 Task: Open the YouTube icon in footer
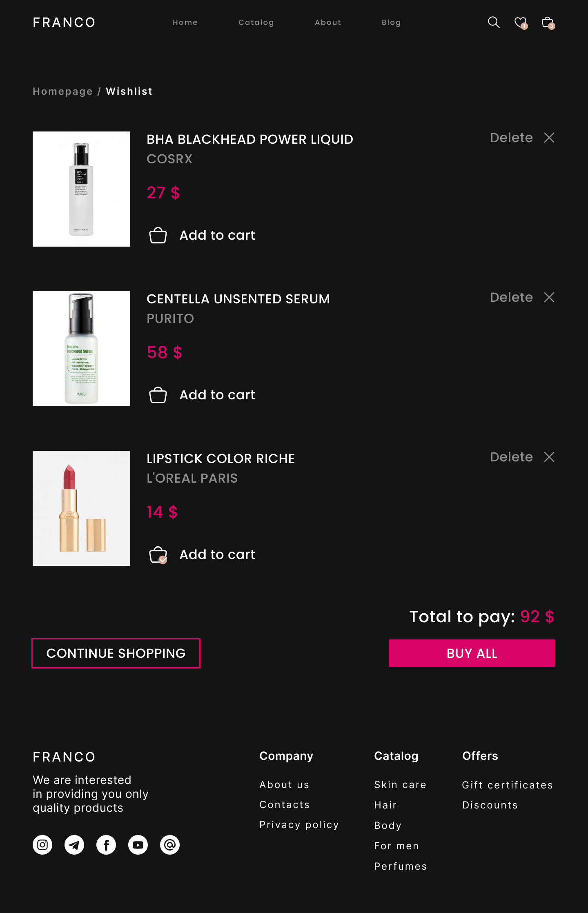click(138, 845)
